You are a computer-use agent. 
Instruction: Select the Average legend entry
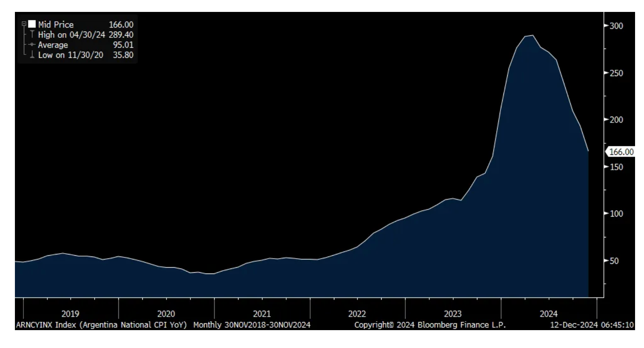click(x=86, y=45)
